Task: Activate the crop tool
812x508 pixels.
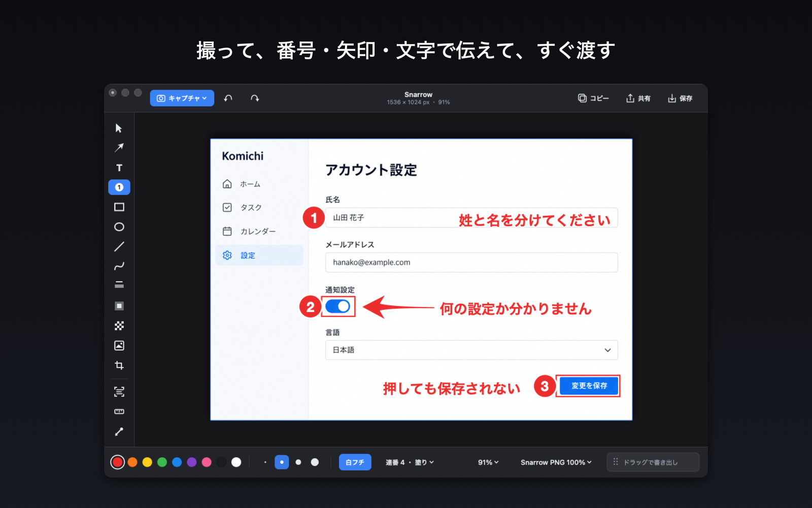Action: pos(119,366)
